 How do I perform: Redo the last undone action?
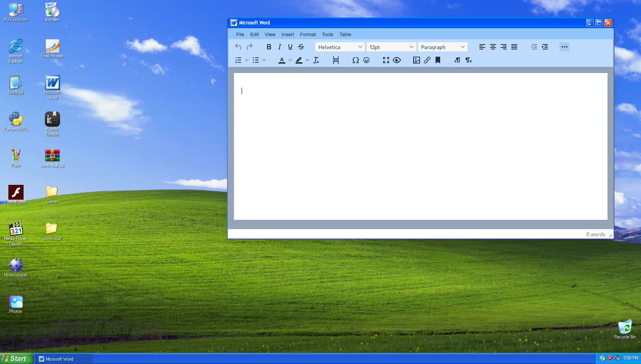pos(250,47)
